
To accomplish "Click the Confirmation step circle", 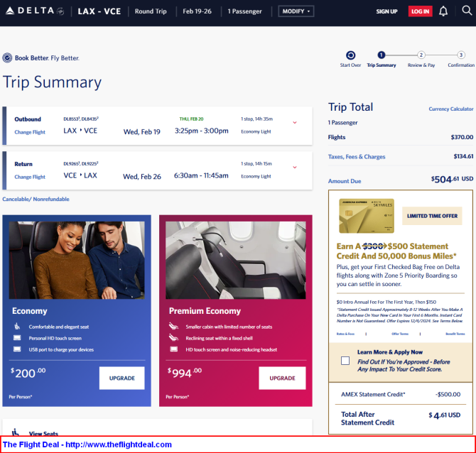I will 461,55.
